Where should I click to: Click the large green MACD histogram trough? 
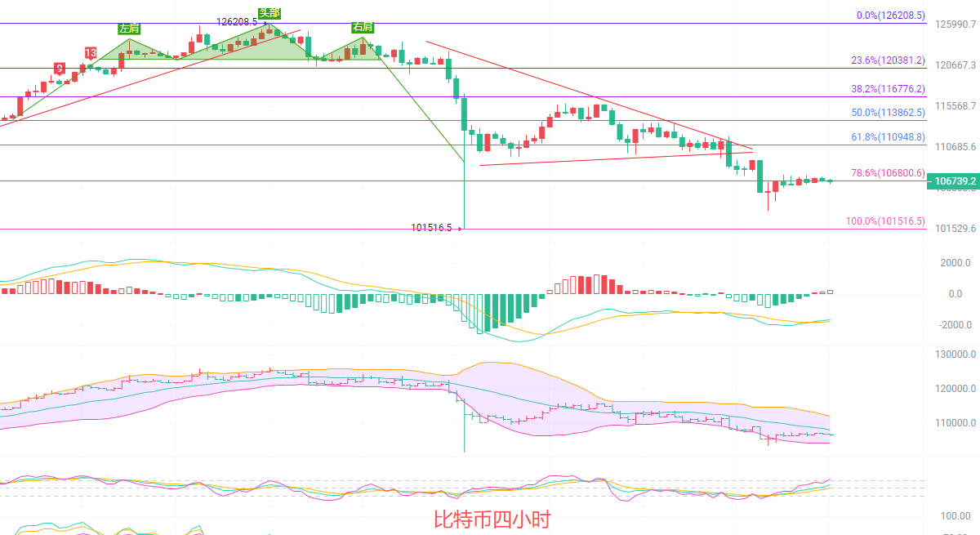[488, 314]
